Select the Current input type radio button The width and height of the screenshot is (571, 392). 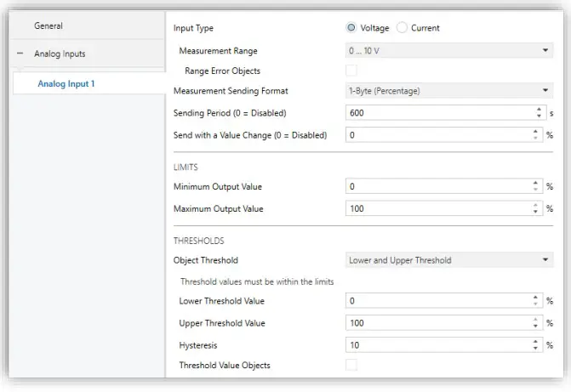[x=403, y=28]
